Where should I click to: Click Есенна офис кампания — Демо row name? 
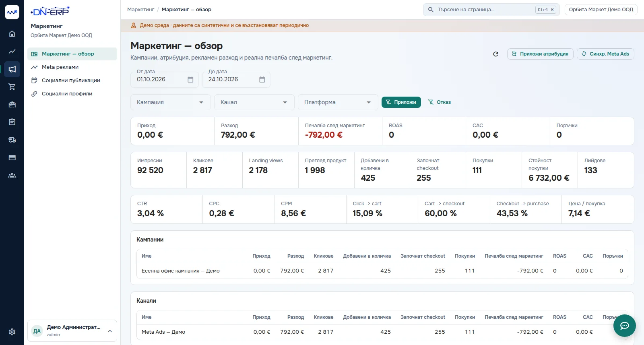pyautogui.click(x=181, y=271)
